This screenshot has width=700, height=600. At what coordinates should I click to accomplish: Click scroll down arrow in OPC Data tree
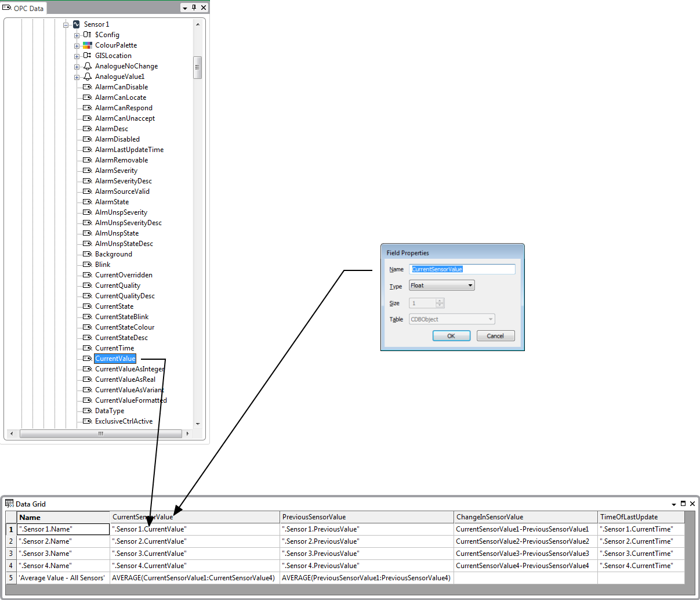[198, 424]
